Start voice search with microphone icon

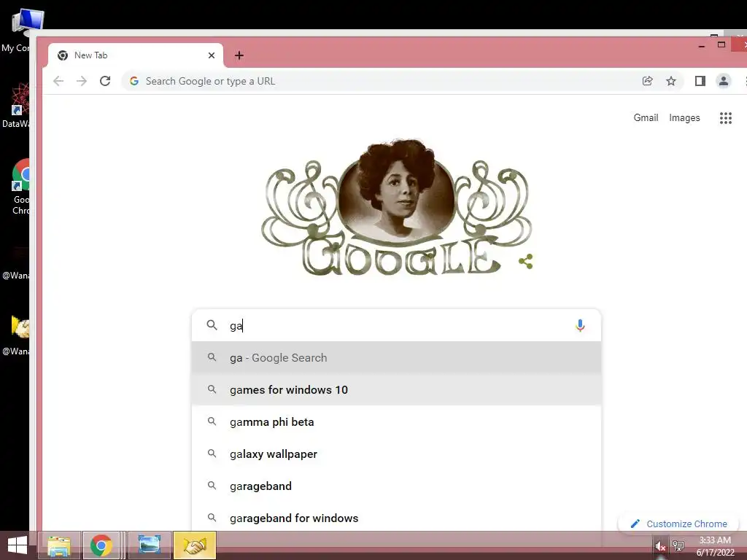(x=580, y=326)
